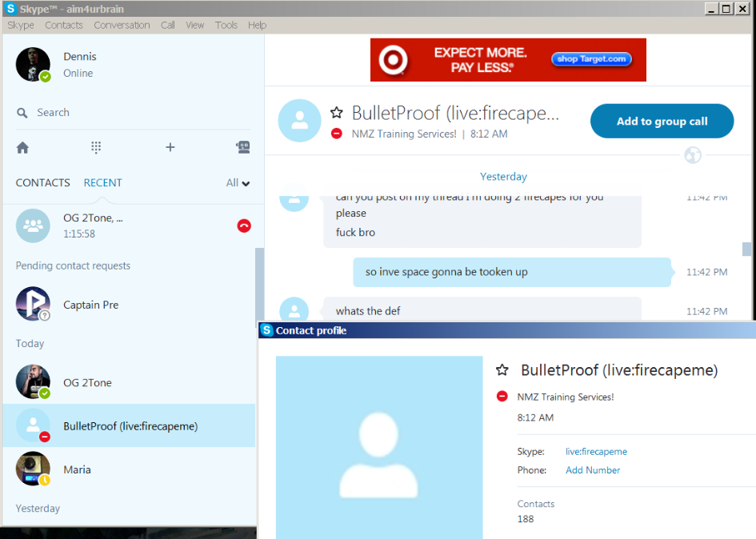Image resolution: width=756 pixels, height=539 pixels.
Task: Click the Target advertisement banner
Action: click(x=508, y=60)
